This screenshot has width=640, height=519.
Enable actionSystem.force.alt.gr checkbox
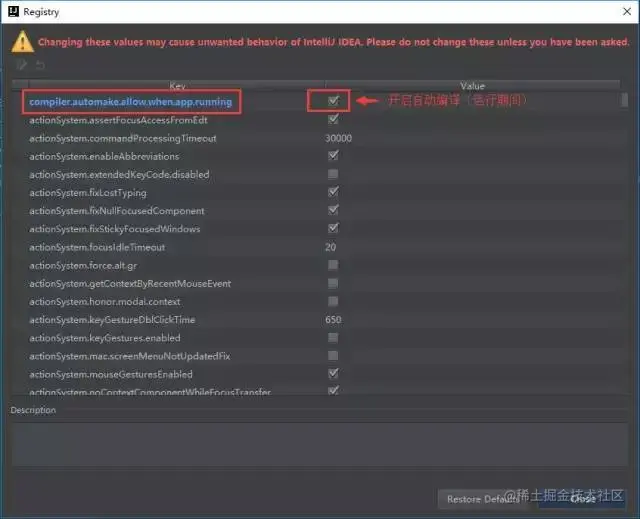333,265
